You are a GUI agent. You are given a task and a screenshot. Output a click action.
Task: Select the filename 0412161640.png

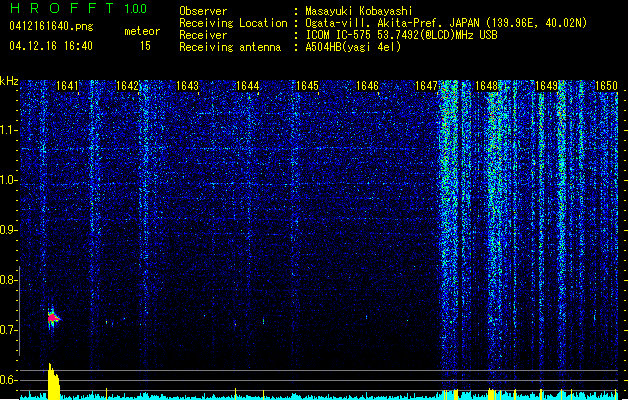tap(51, 26)
